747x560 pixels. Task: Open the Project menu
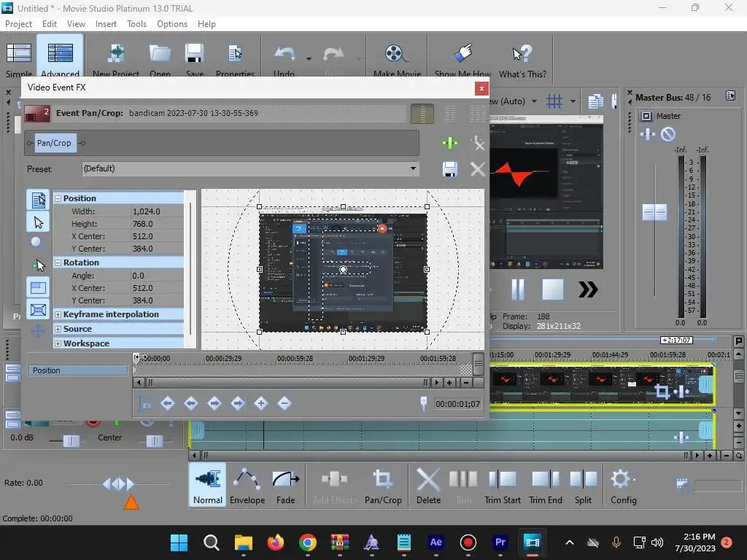(x=18, y=24)
